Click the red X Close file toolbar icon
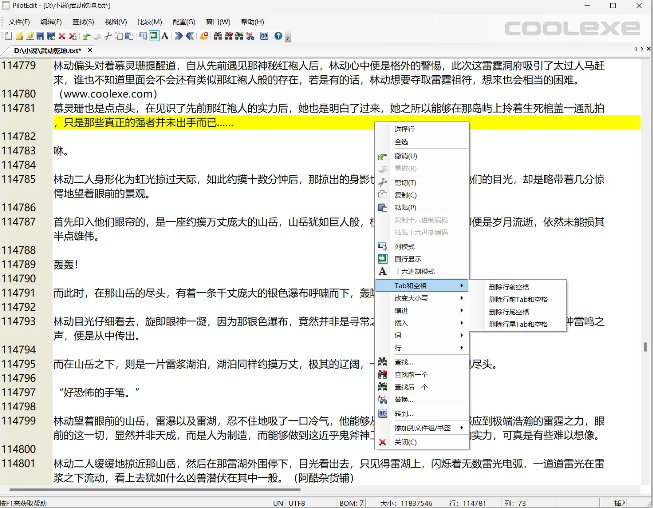This screenshot has height=508, width=653. point(62,36)
